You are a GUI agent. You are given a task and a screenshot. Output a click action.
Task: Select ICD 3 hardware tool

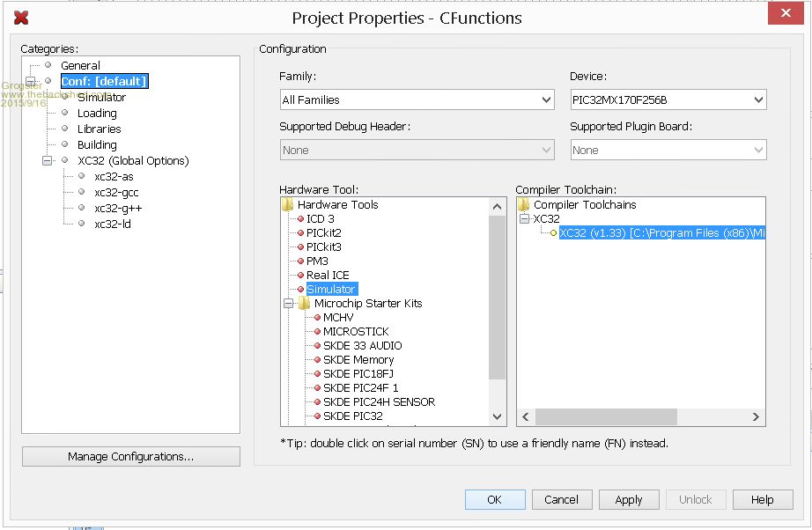[x=320, y=218]
